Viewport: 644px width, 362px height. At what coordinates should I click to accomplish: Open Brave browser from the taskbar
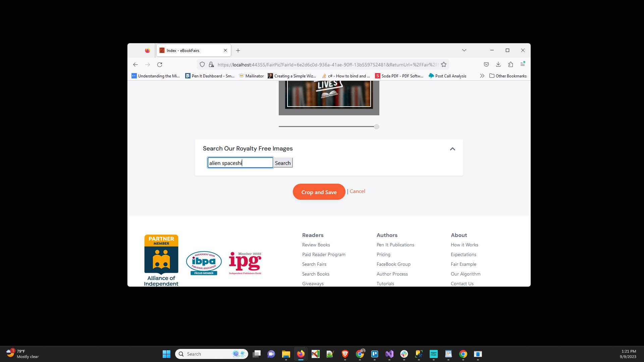345,354
